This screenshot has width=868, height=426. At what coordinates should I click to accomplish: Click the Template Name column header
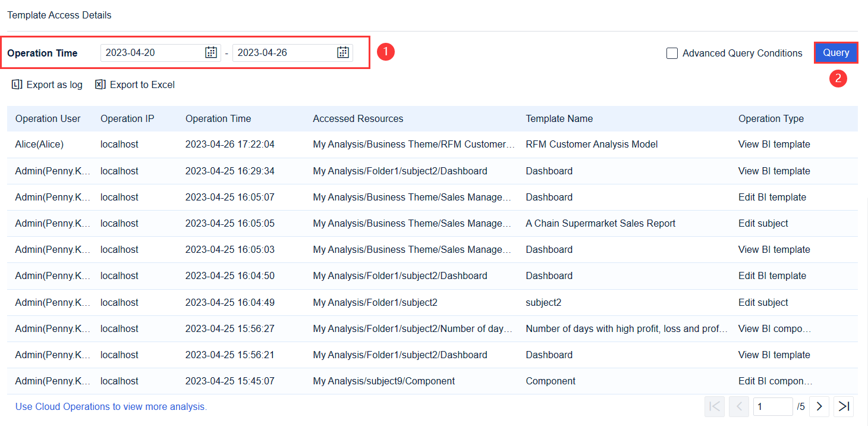[559, 118]
